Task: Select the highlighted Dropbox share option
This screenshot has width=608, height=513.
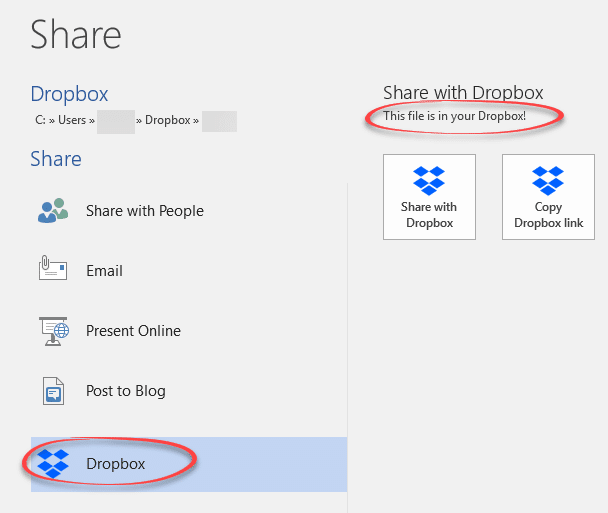Action: (x=115, y=464)
